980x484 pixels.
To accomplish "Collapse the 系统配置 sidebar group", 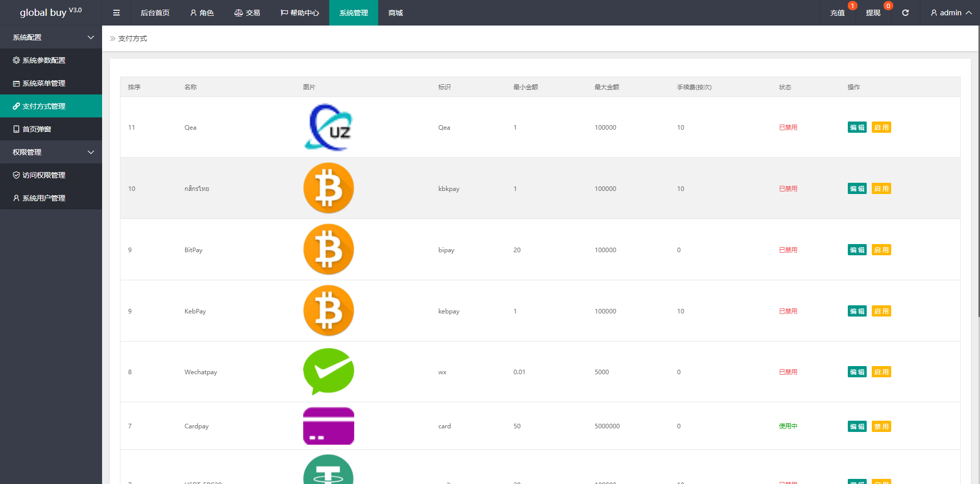I will pos(51,37).
